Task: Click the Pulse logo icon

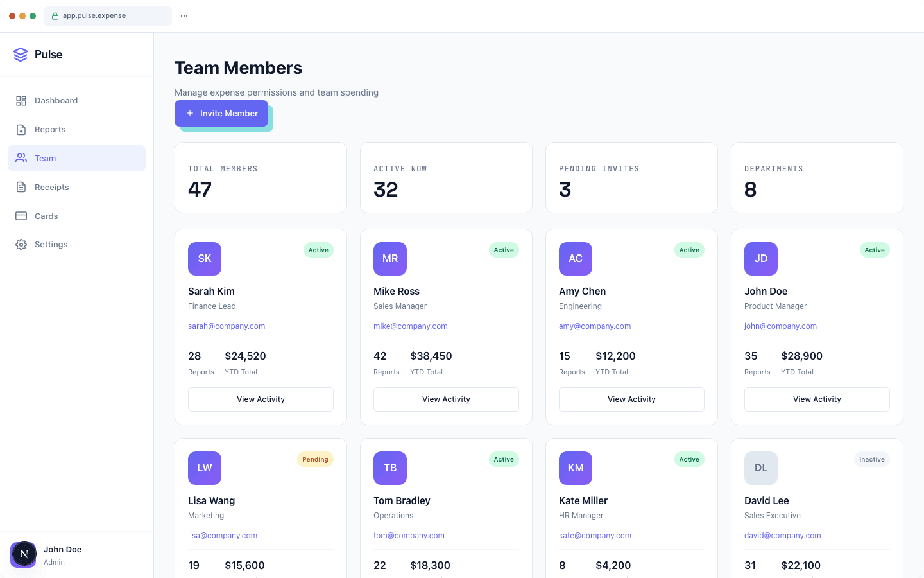Action: 21,55
